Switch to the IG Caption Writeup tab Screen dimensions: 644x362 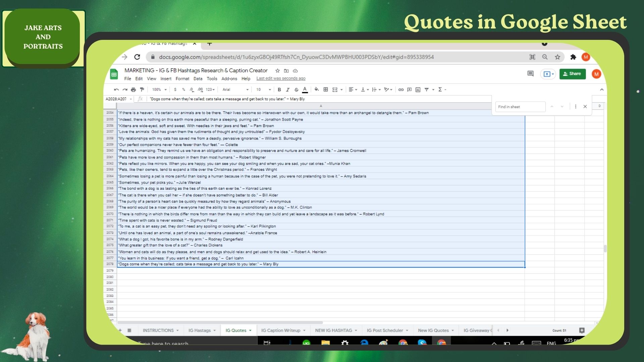(281, 330)
